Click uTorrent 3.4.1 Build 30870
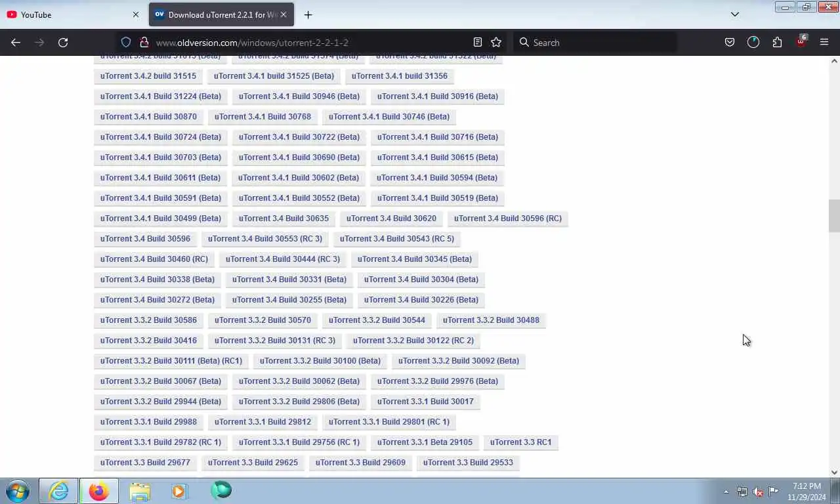The image size is (840, 504). [x=148, y=117]
